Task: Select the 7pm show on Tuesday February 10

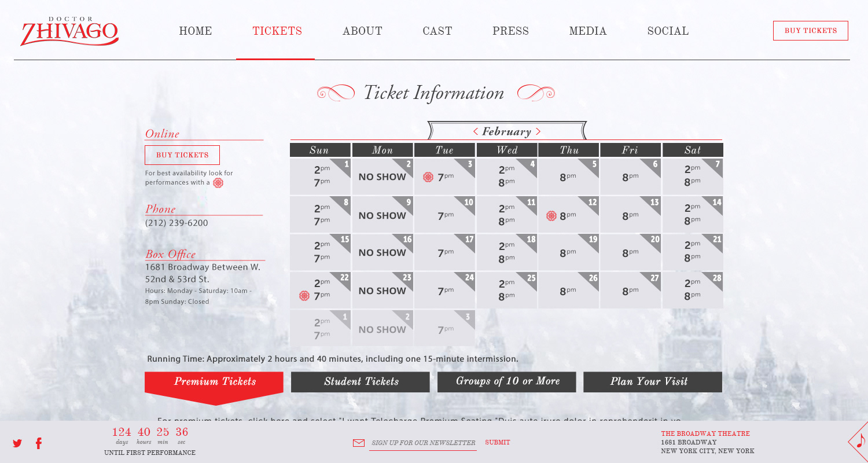Action: [x=446, y=215]
